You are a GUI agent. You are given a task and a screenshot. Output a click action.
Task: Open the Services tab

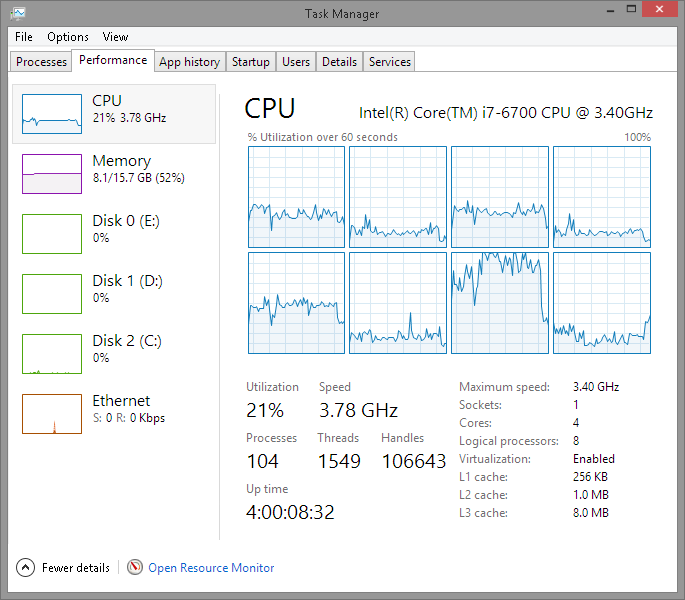pyautogui.click(x=390, y=62)
